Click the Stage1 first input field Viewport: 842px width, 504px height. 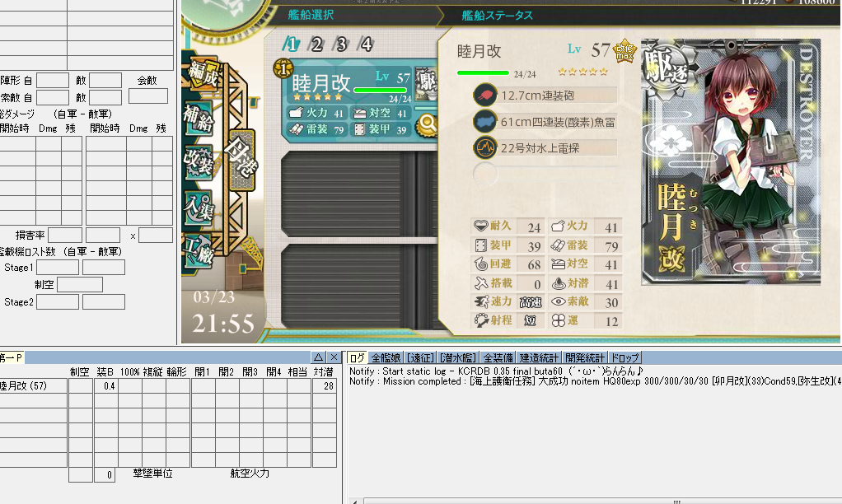pos(58,268)
